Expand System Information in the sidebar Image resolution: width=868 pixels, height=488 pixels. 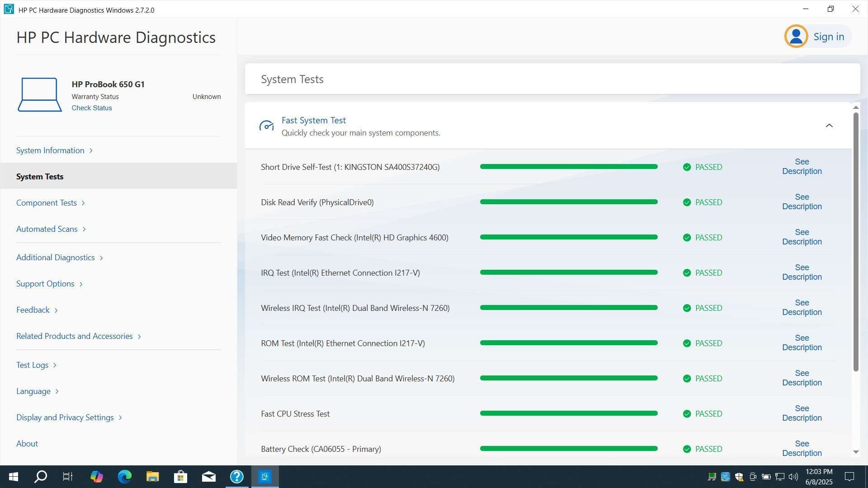pos(54,150)
